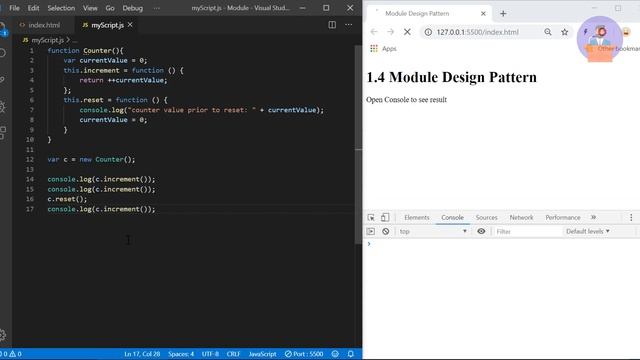The image size is (640, 360).
Task: Open VS Code Manage gear icon
Action: coord(2,335)
